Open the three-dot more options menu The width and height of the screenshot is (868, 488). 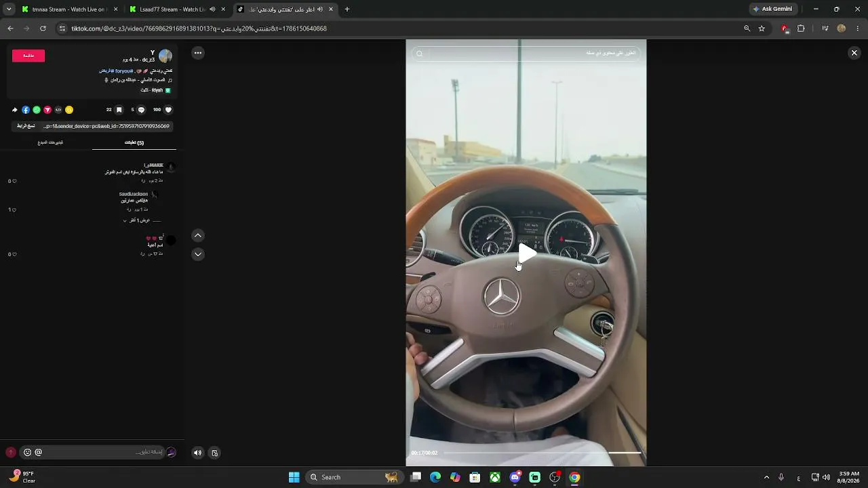click(197, 53)
